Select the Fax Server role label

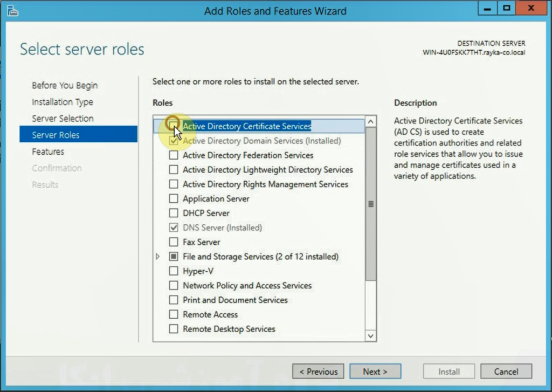[x=202, y=242]
